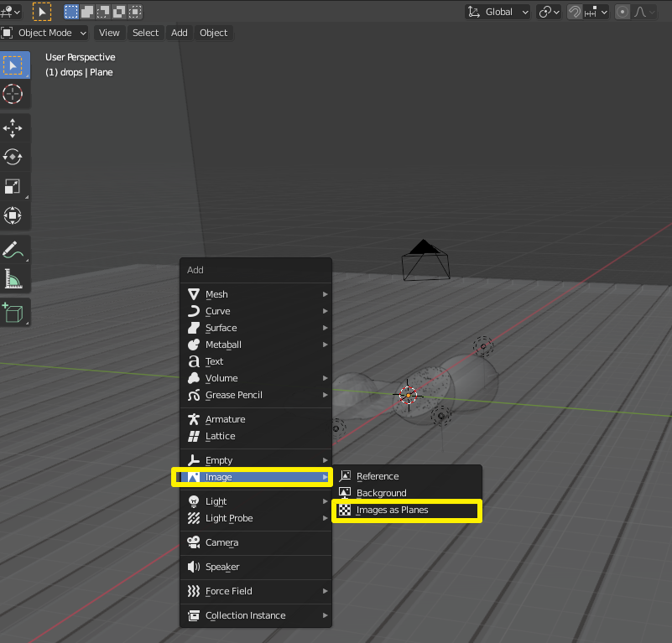Choose Background image option
The image size is (672, 643).
point(408,493)
